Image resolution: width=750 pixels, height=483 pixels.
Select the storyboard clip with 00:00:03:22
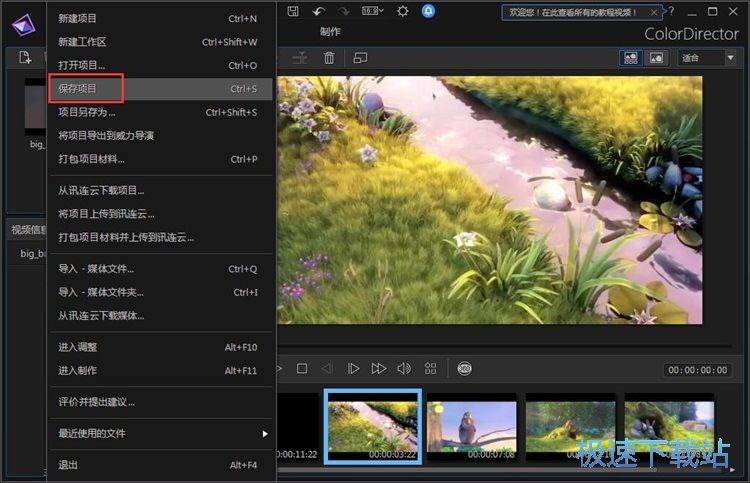tap(373, 427)
